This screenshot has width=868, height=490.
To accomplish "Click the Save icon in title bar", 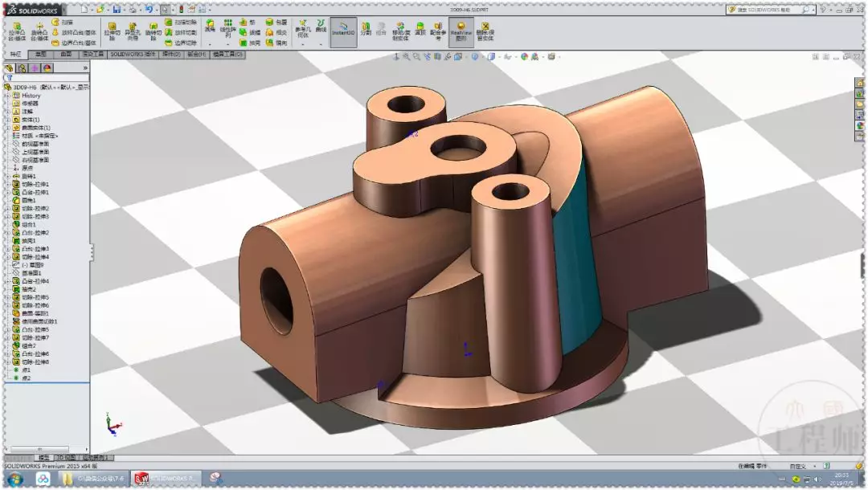I will (117, 10).
